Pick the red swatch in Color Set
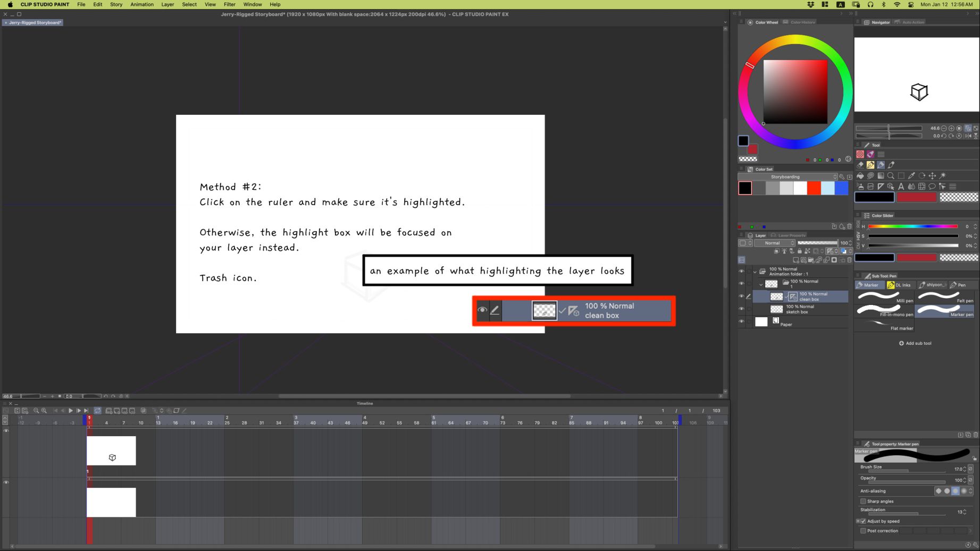The width and height of the screenshot is (980, 551). pos(814,188)
